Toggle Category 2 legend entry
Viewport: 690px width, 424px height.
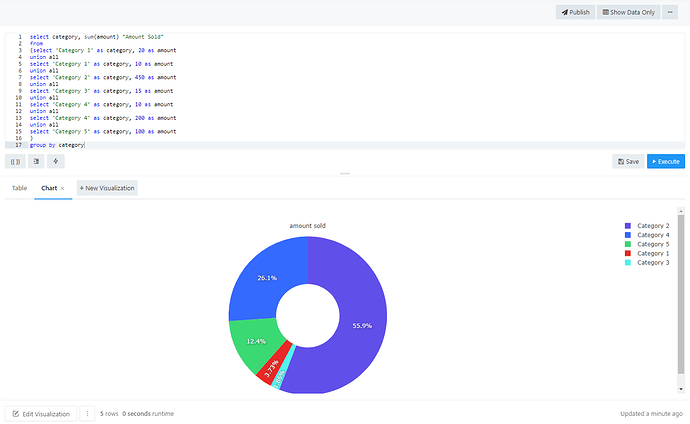[647, 226]
